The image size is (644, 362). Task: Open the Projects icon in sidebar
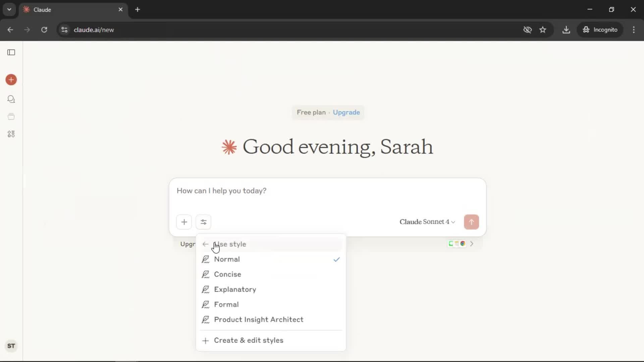click(x=11, y=117)
